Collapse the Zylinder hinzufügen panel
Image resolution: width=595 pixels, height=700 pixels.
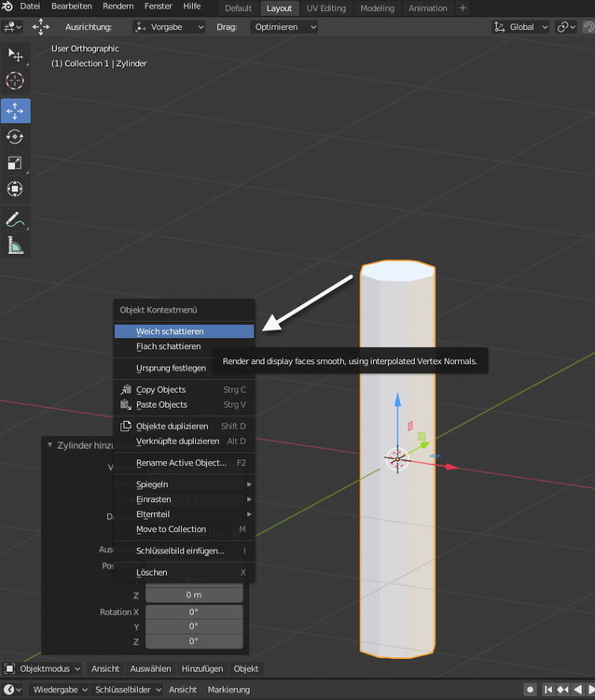click(x=50, y=445)
